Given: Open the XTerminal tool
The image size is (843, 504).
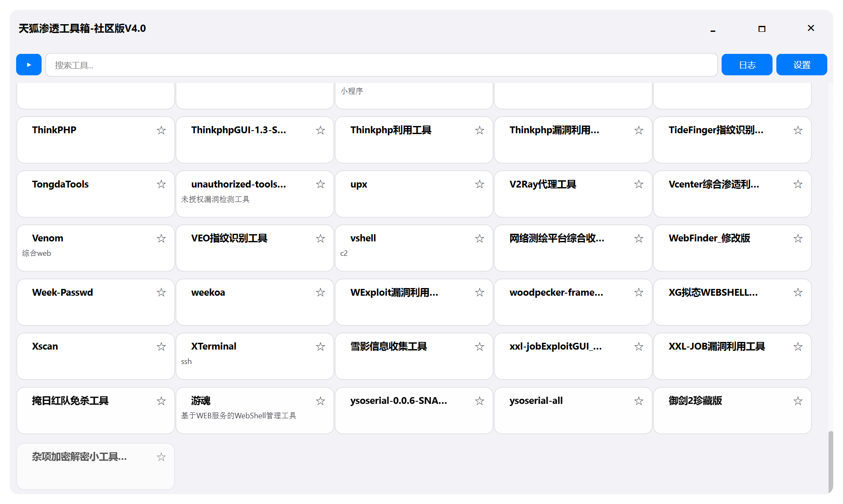Looking at the screenshot, I should click(255, 356).
